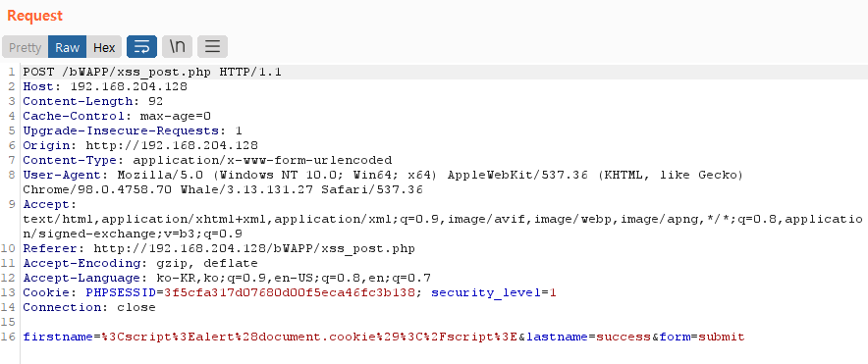Click the Cache-Control header name
The height and width of the screenshot is (364, 868).
point(74,116)
